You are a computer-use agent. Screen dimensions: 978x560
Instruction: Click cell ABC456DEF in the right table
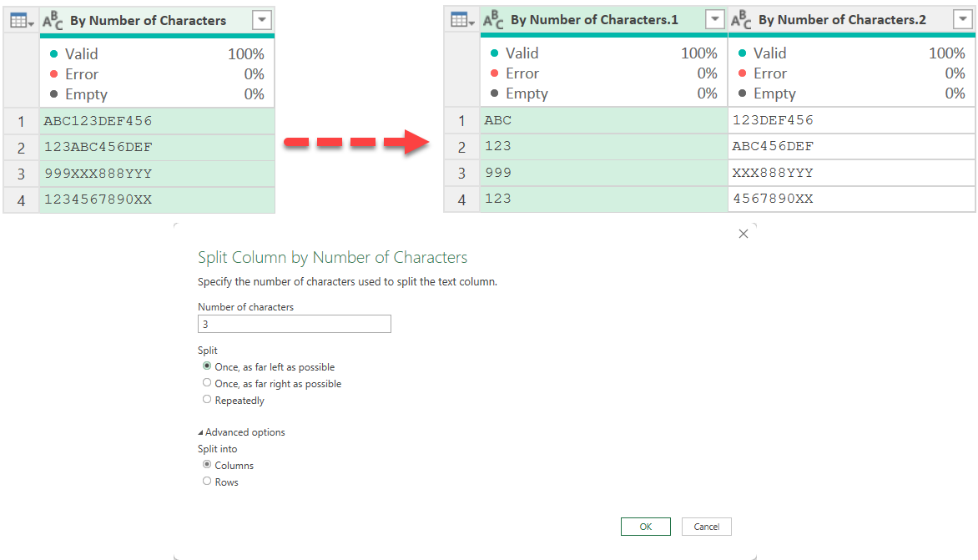click(851, 146)
